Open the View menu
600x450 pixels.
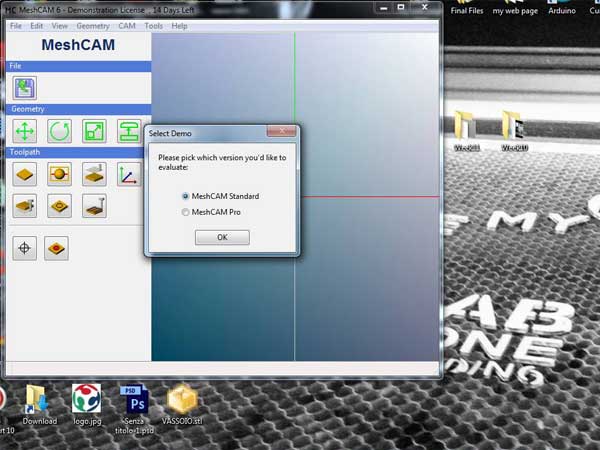point(60,26)
